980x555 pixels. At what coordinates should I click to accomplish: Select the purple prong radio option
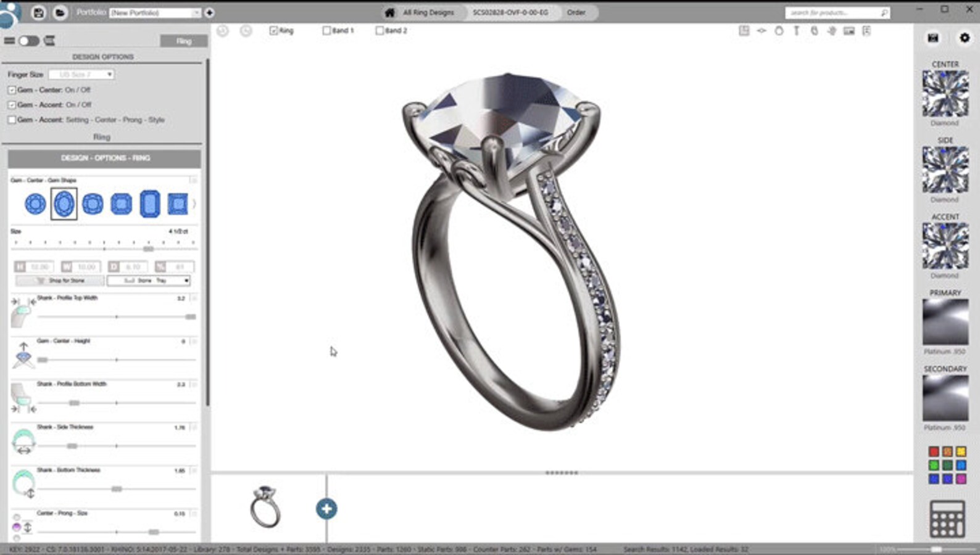click(17, 527)
